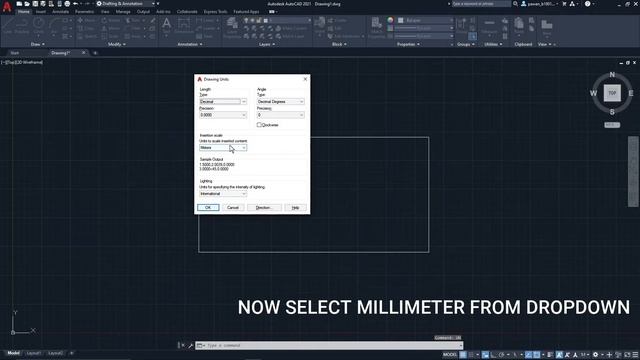This screenshot has width=640, height=360.
Task: Open the Angle Type dropdown
Action: click(280, 102)
